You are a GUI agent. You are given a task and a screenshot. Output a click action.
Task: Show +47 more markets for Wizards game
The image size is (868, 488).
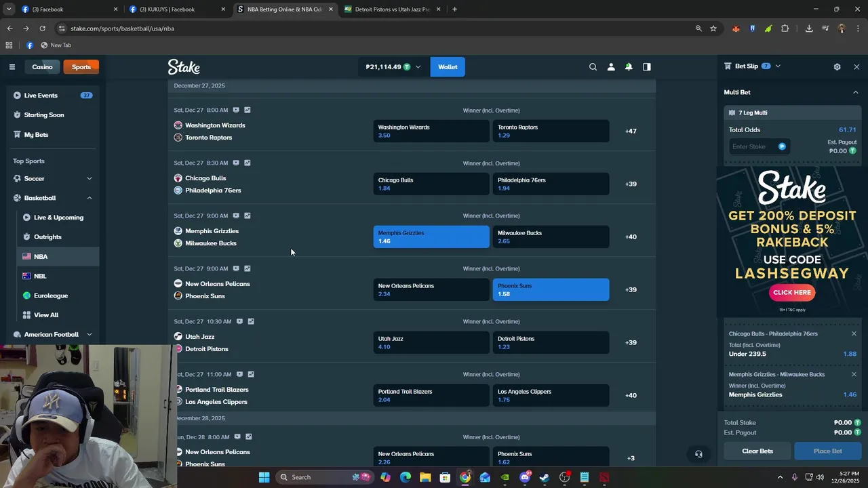click(631, 131)
